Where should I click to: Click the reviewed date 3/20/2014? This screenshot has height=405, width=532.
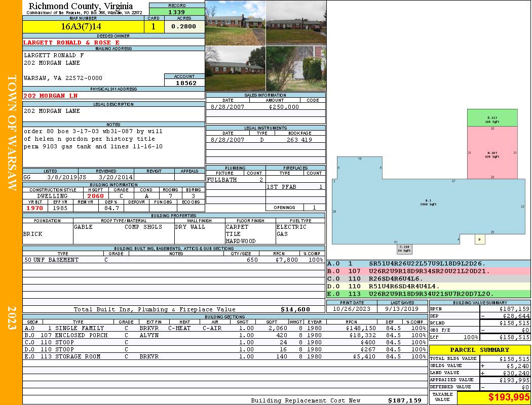point(116,177)
